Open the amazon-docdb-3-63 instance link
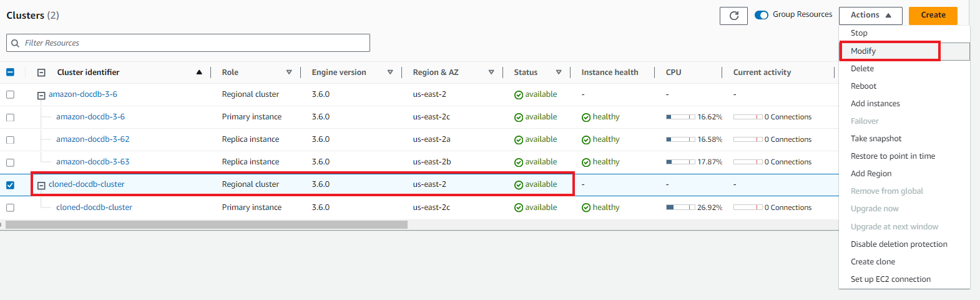 [93, 162]
